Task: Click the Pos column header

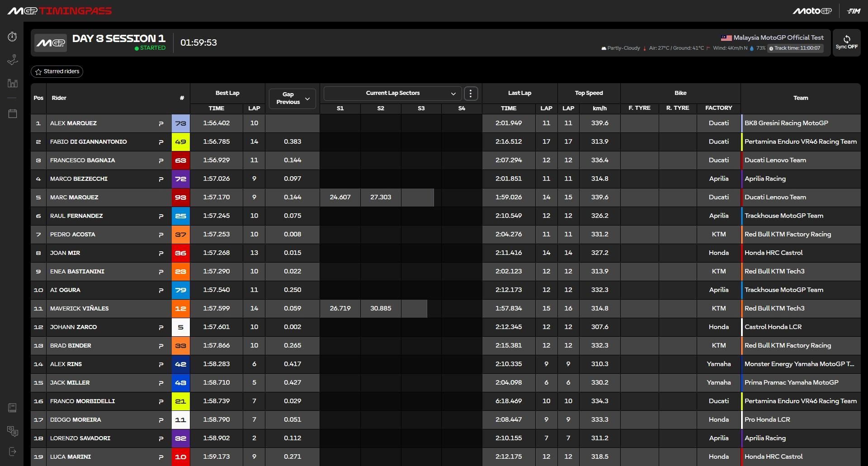Action: [38, 98]
